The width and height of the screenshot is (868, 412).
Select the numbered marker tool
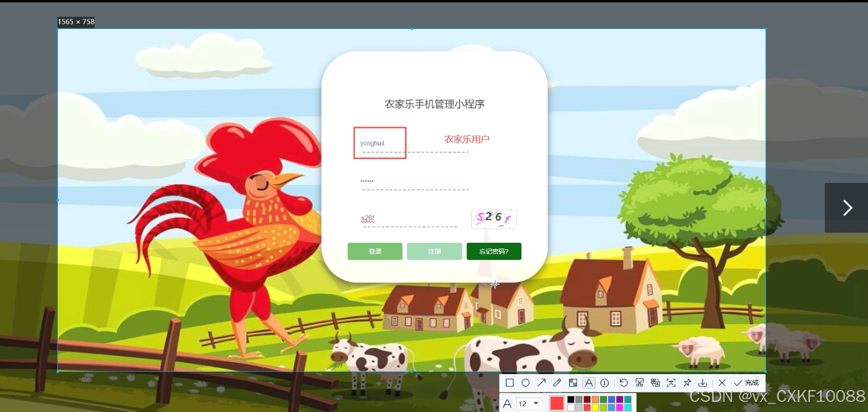pyautogui.click(x=604, y=383)
